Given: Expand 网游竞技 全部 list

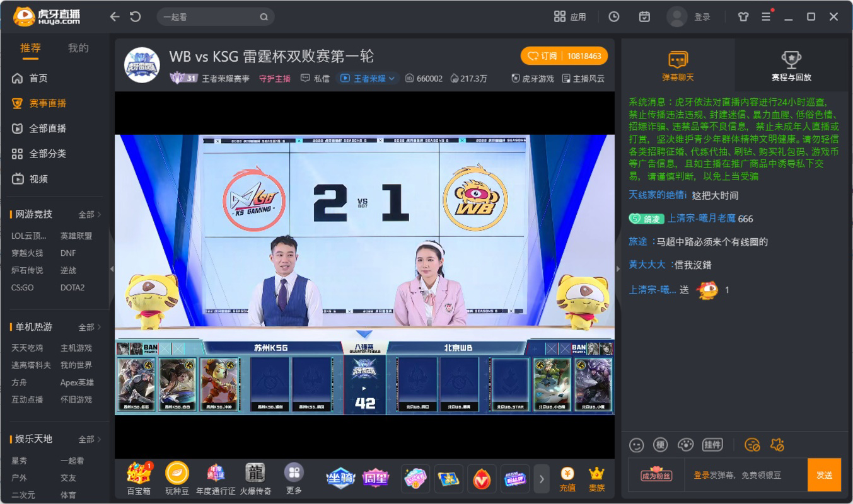Looking at the screenshot, I should [89, 215].
